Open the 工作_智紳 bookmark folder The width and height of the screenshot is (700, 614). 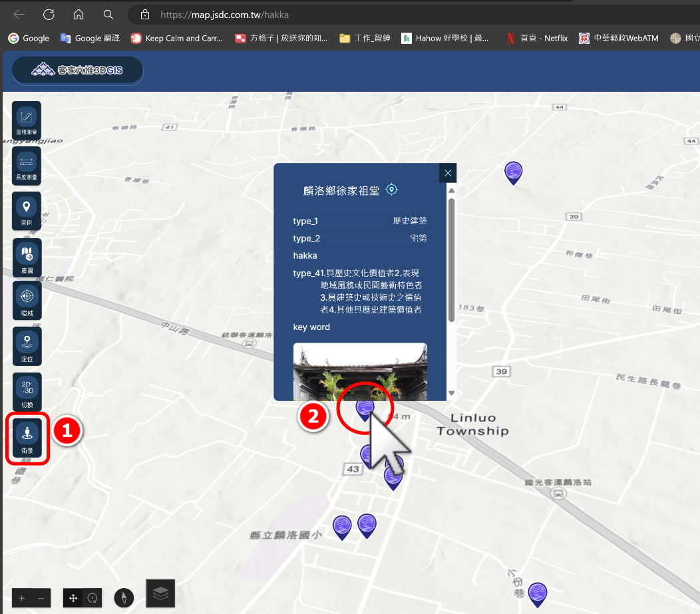(x=365, y=39)
